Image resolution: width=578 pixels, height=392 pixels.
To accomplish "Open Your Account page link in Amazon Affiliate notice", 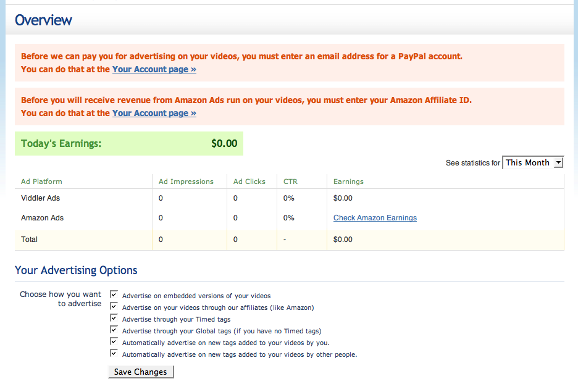I will (154, 114).
